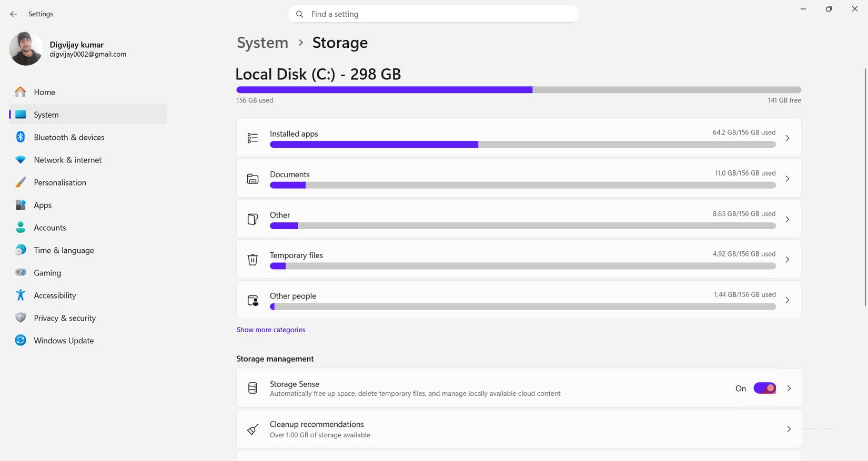The width and height of the screenshot is (868, 461).
Task: Expand the Installed apps details
Action: 788,138
